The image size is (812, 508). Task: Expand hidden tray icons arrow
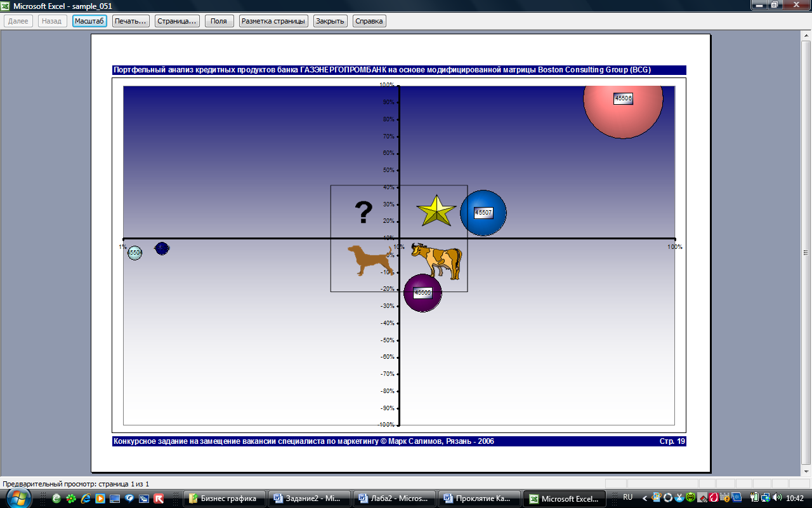pos(645,498)
